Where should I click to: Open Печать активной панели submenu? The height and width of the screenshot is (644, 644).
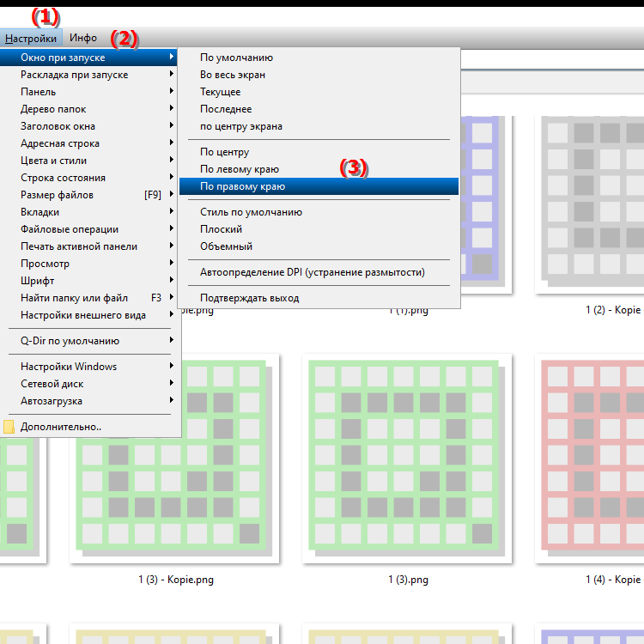[x=88, y=246]
